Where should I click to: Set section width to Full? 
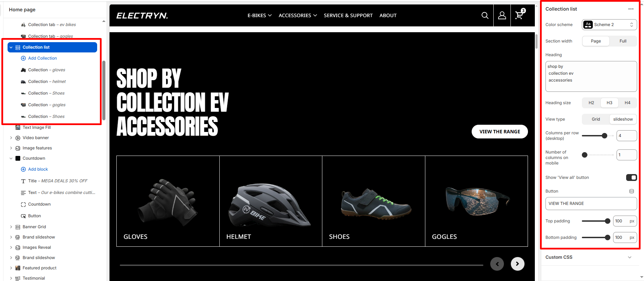click(x=623, y=41)
